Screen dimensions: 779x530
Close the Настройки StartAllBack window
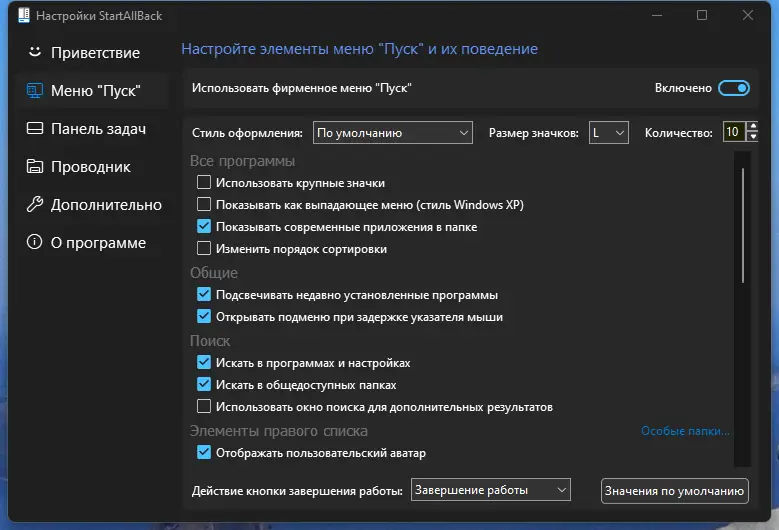pos(748,15)
